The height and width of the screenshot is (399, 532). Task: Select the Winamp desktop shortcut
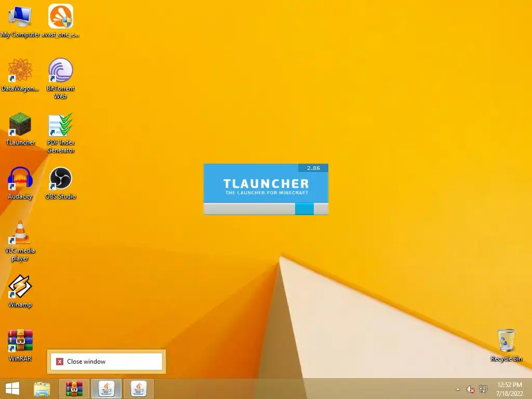coord(20,291)
